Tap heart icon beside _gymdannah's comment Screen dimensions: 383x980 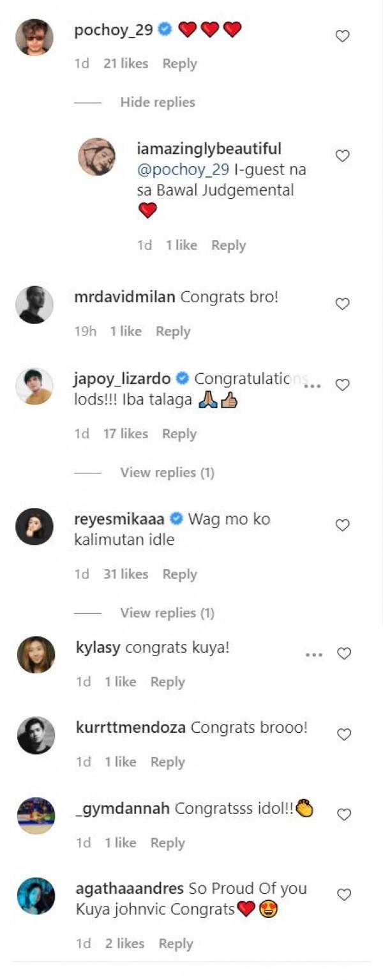(344, 815)
